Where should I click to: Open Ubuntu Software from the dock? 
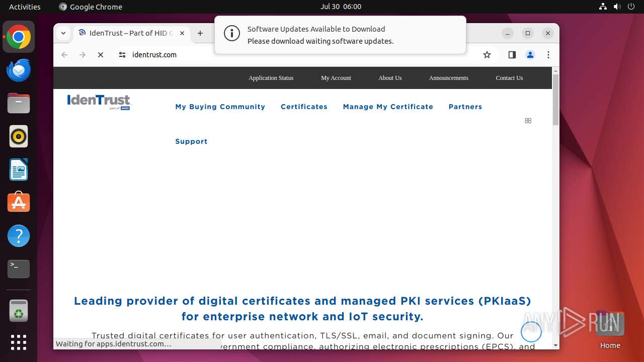(19, 203)
